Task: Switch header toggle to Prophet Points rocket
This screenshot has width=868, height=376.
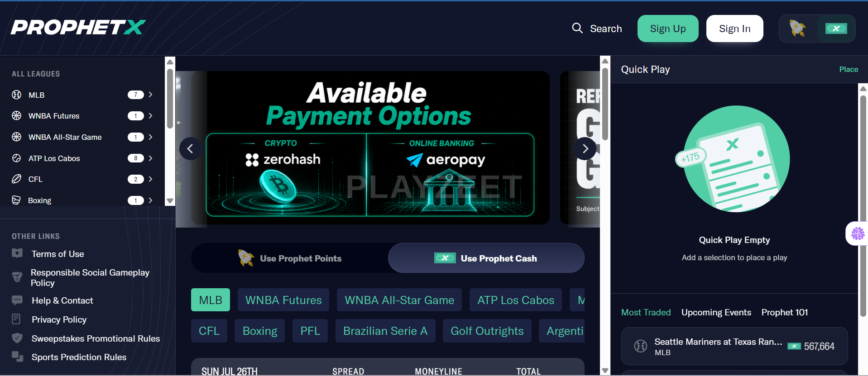Action: [798, 29]
